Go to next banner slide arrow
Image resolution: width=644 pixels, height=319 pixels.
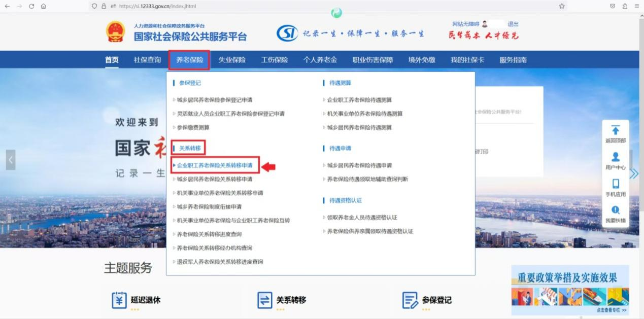tap(633, 173)
